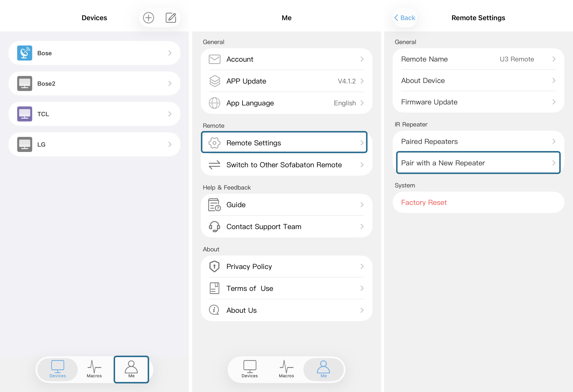
Task: Tap the Contact Support headset icon
Action: point(214,227)
